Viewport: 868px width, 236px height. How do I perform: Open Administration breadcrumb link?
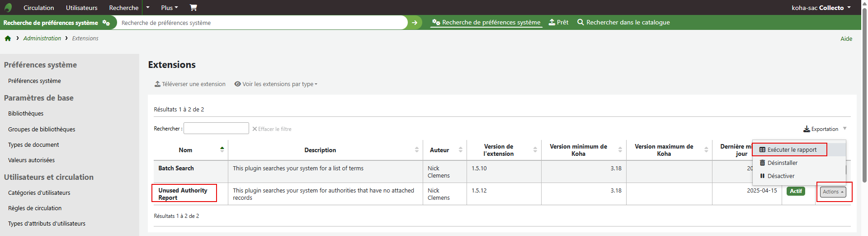click(x=42, y=39)
